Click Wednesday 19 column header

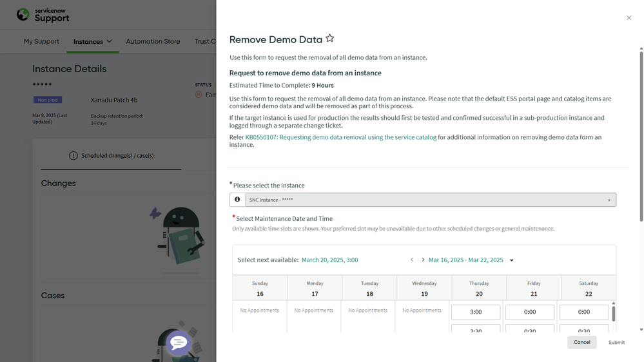point(424,289)
